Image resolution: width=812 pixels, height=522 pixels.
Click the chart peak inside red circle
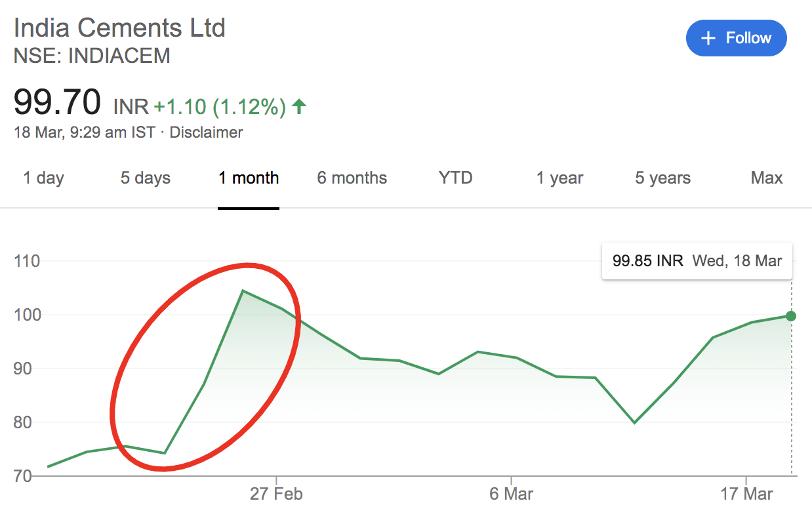pyautogui.click(x=243, y=291)
